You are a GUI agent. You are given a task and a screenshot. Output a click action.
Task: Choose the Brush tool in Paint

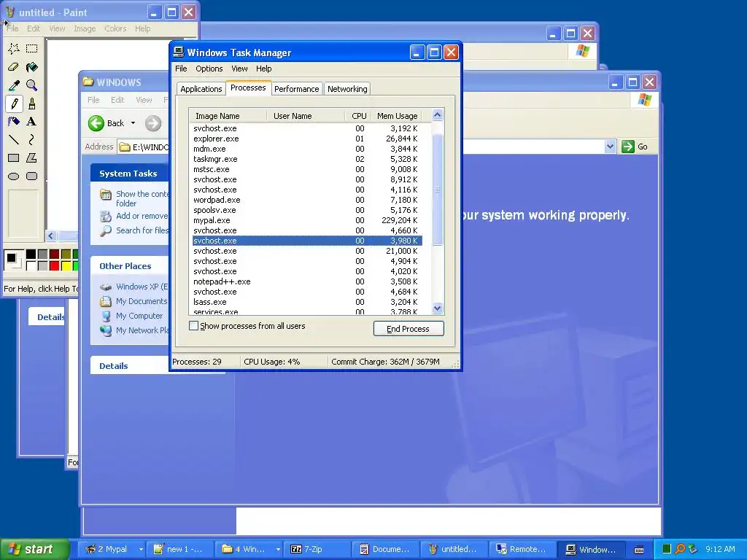point(32,104)
